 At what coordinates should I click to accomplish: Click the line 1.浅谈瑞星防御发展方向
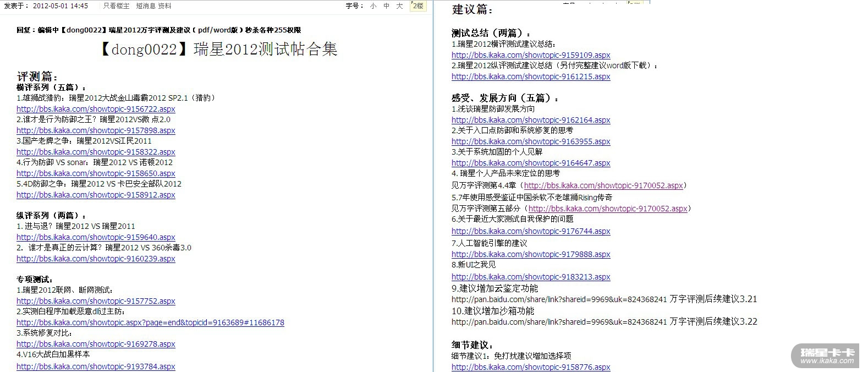click(493, 109)
